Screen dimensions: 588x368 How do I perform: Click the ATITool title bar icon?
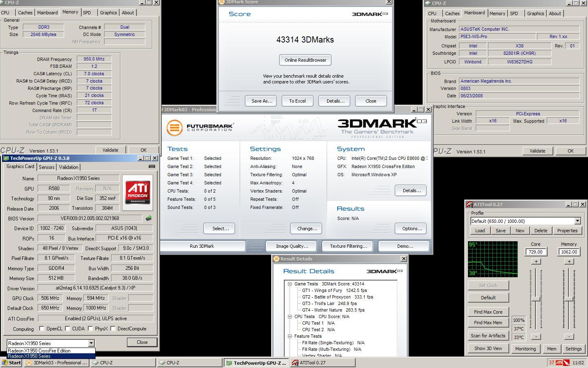[x=470, y=204]
